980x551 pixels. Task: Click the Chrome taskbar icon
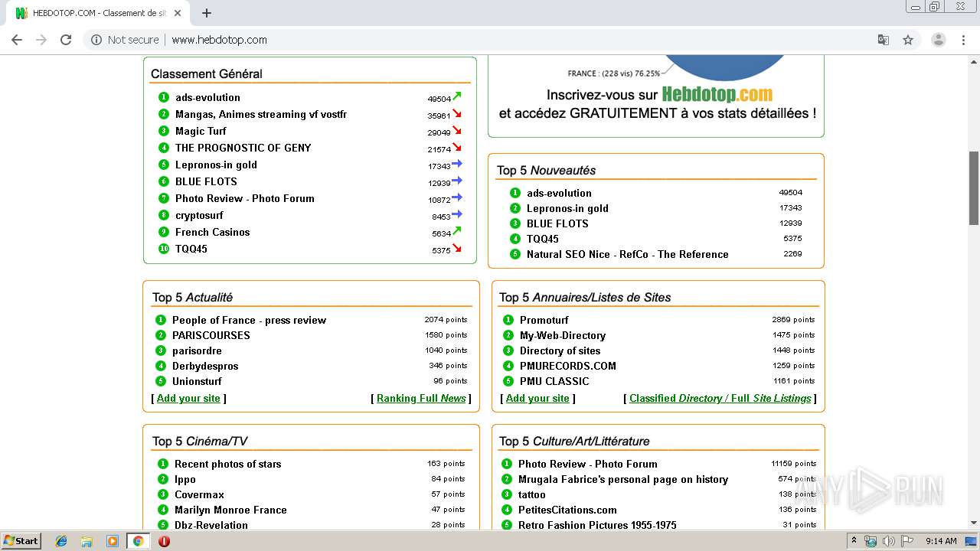point(138,541)
